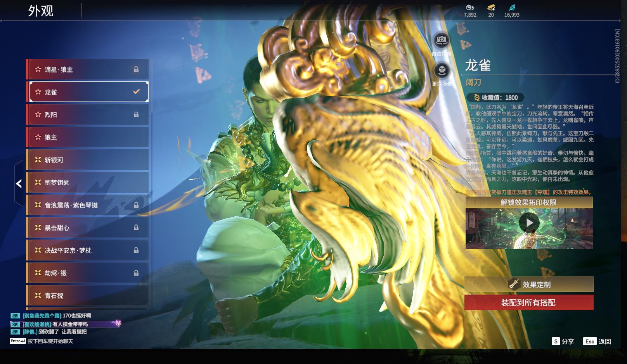Click the change scene cube icon
627x364 pixels.
pyautogui.click(x=441, y=70)
